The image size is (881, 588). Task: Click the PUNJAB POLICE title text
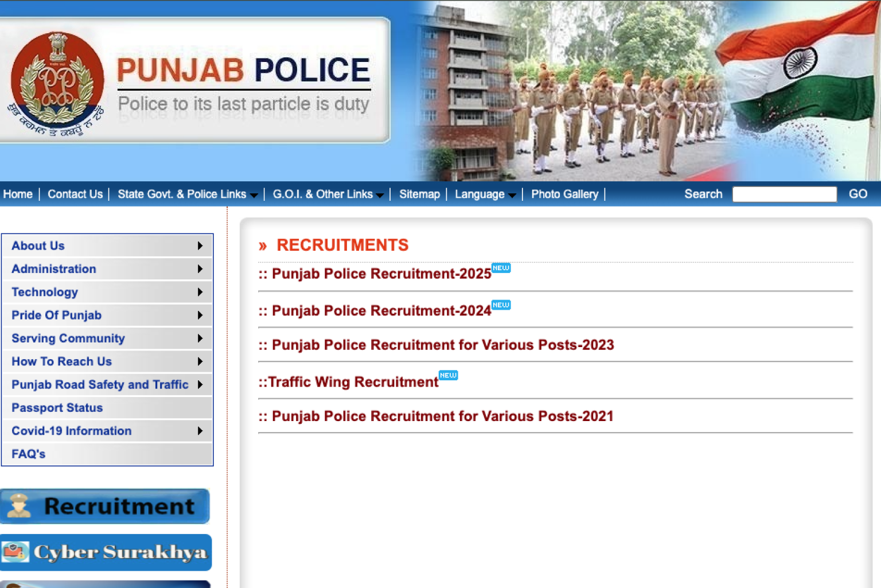click(x=244, y=70)
